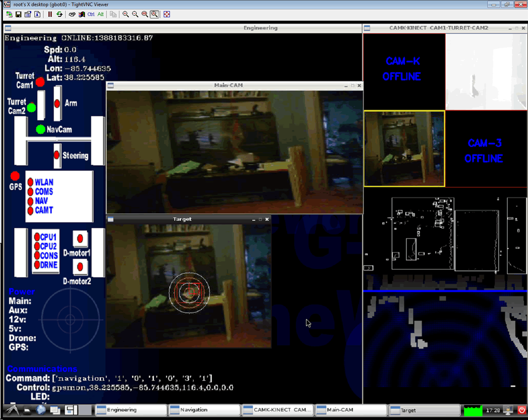Screen dimensions: 528x420
Task: Click the Main-CAM window title bar
Action: [235, 85]
